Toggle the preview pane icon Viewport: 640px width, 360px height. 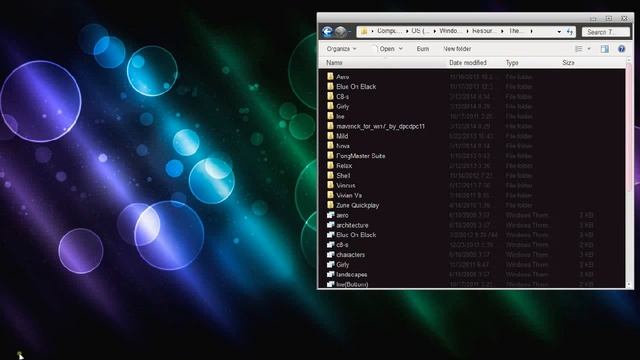(604, 49)
